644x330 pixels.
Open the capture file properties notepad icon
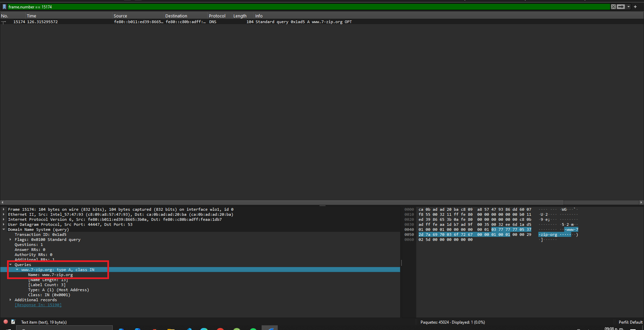tap(13, 322)
